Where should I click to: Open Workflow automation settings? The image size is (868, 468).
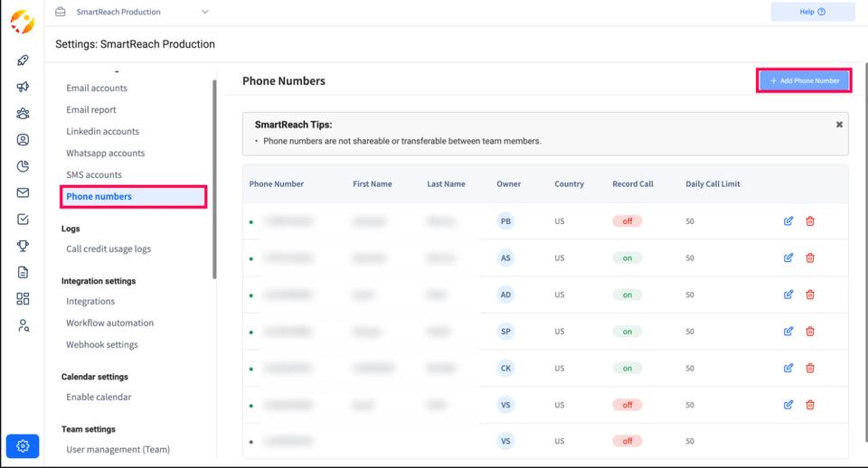[110, 323]
